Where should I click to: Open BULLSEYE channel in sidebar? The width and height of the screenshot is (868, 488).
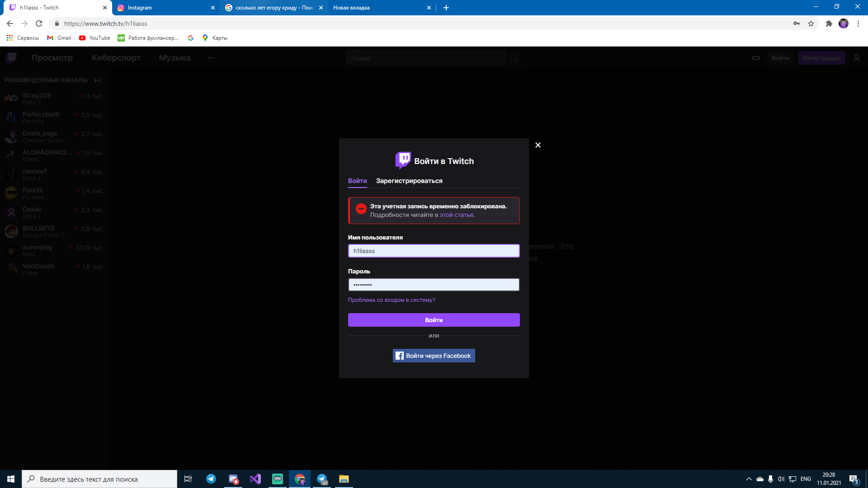[54, 231]
